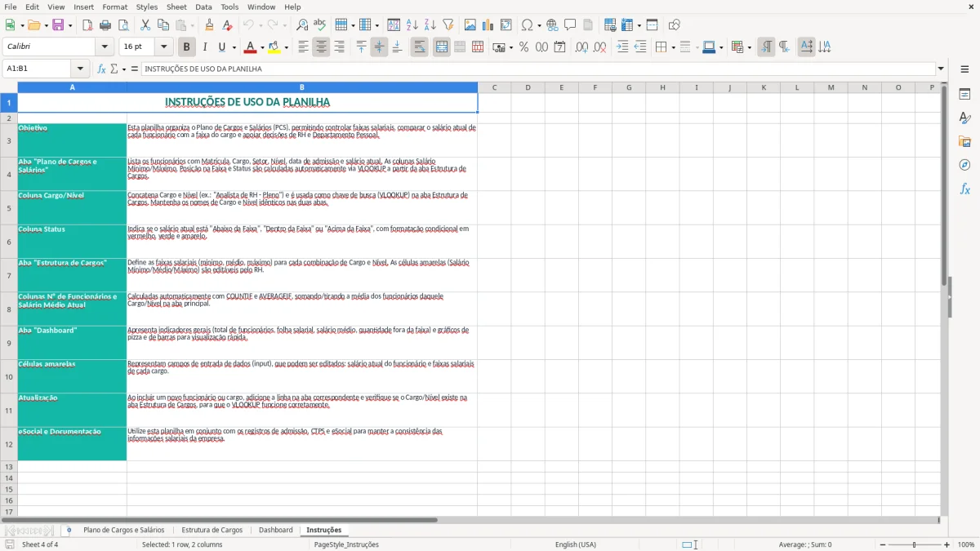Open the Borders dropdown arrow
980x551 pixels.
[674, 47]
